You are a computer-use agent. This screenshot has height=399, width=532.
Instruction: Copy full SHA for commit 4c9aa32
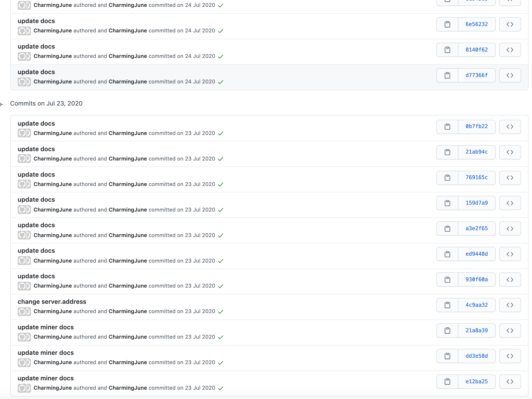[447, 305]
